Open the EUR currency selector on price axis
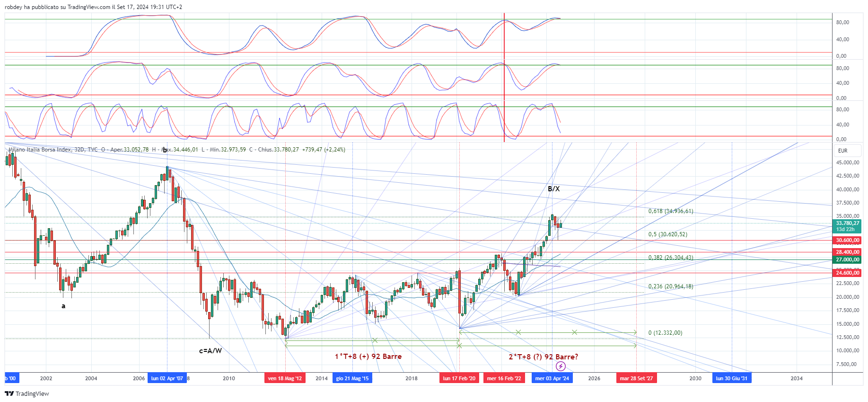Viewport: 868px width, 402px height. pos(847,151)
